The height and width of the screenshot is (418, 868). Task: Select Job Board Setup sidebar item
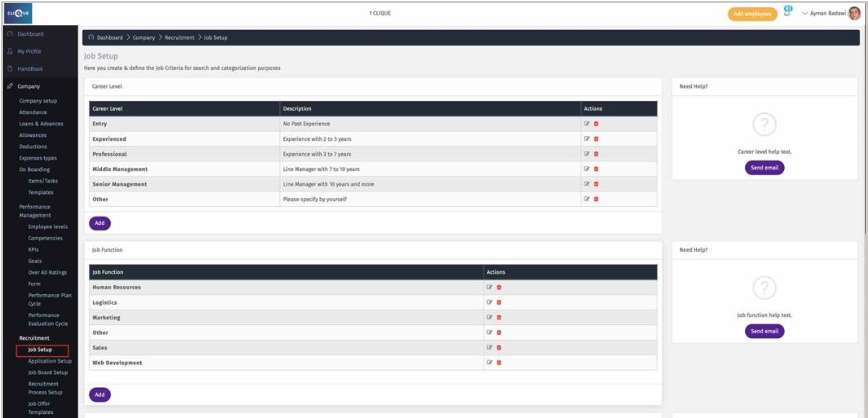point(48,372)
